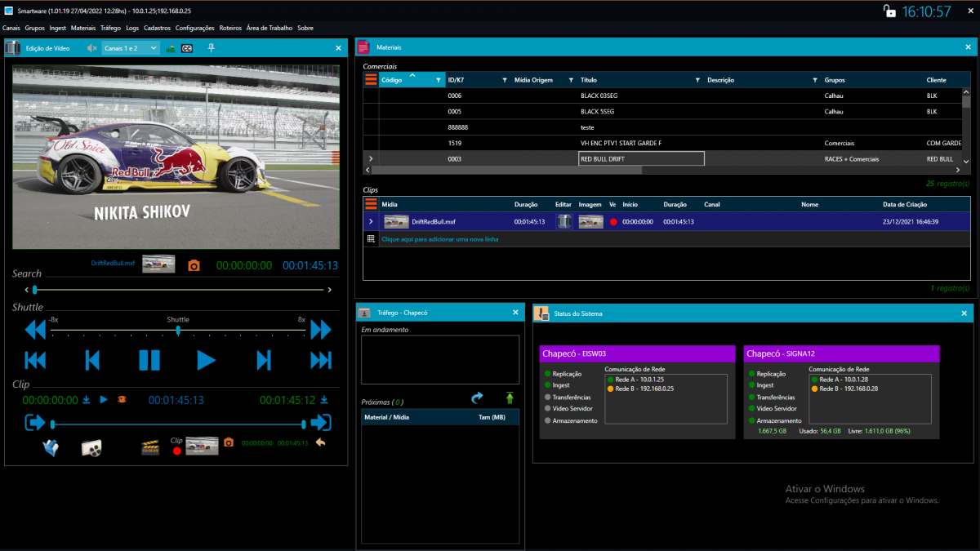Set the clip in-point time with its download arrow
The width and height of the screenshot is (980, 551).
[x=86, y=400]
